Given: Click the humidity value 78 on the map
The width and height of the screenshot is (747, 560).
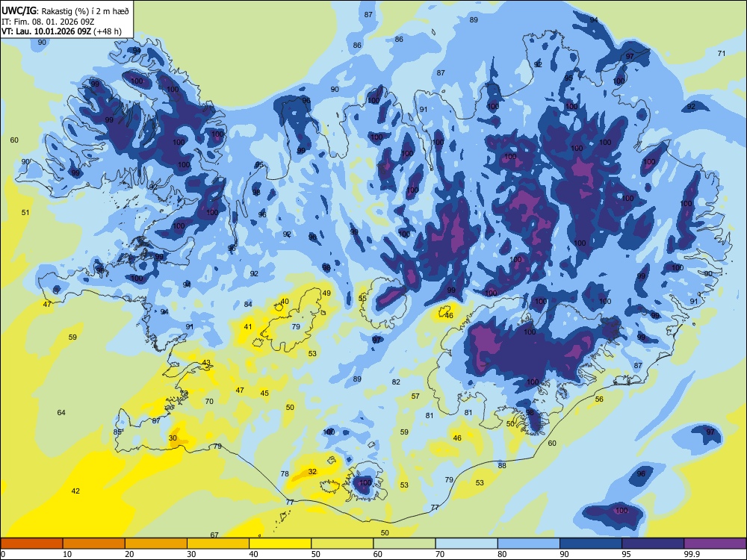Looking at the screenshot, I should click(285, 474).
